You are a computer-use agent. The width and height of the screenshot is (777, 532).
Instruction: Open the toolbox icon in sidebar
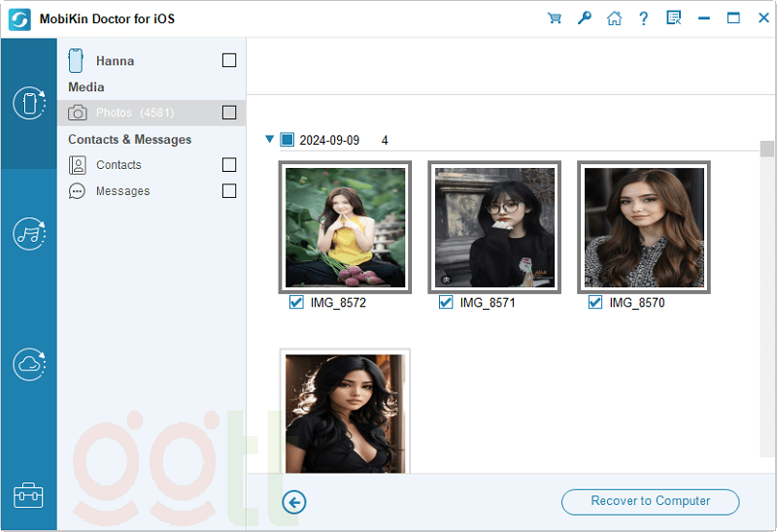point(29,495)
